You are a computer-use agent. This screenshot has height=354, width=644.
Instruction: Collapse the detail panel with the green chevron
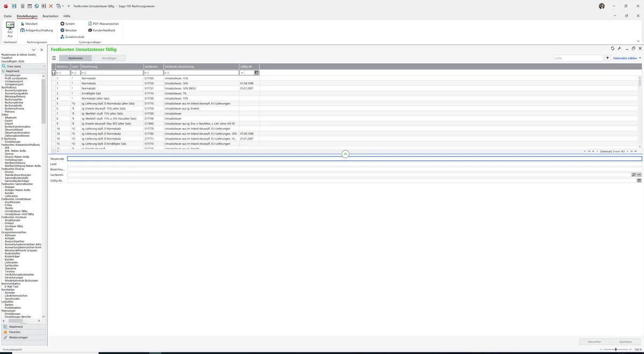(x=345, y=154)
